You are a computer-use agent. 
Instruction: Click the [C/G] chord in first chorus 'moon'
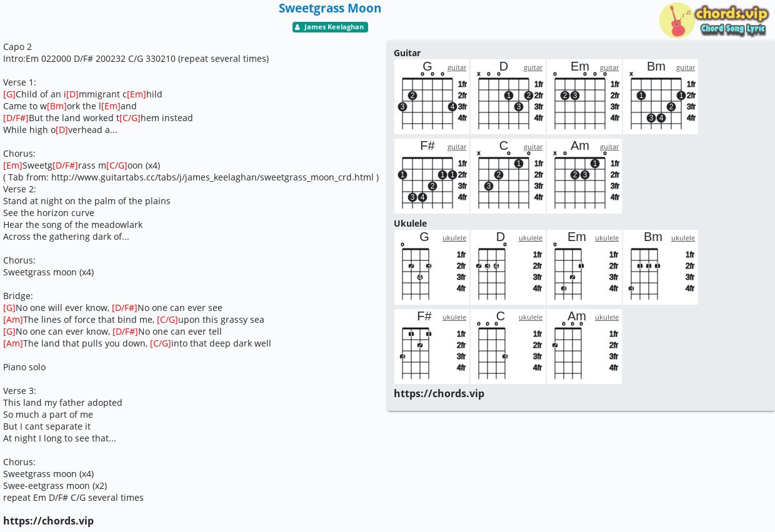(x=117, y=165)
